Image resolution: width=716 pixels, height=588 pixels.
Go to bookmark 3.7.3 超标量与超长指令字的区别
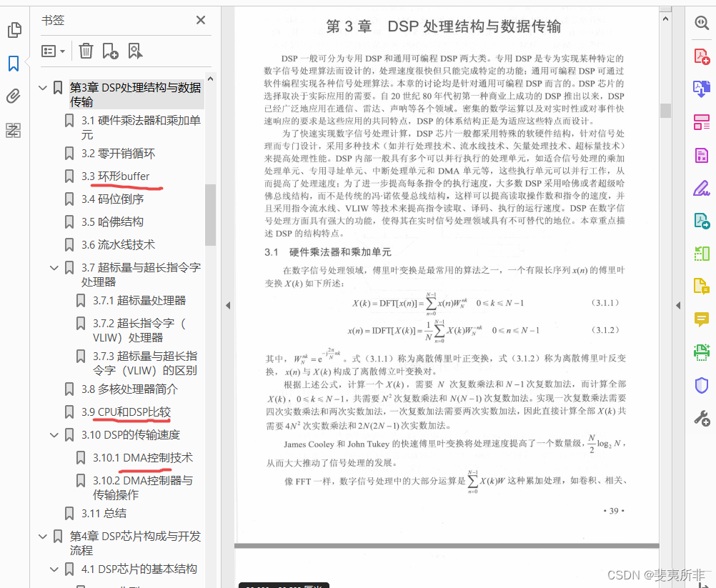click(145, 363)
